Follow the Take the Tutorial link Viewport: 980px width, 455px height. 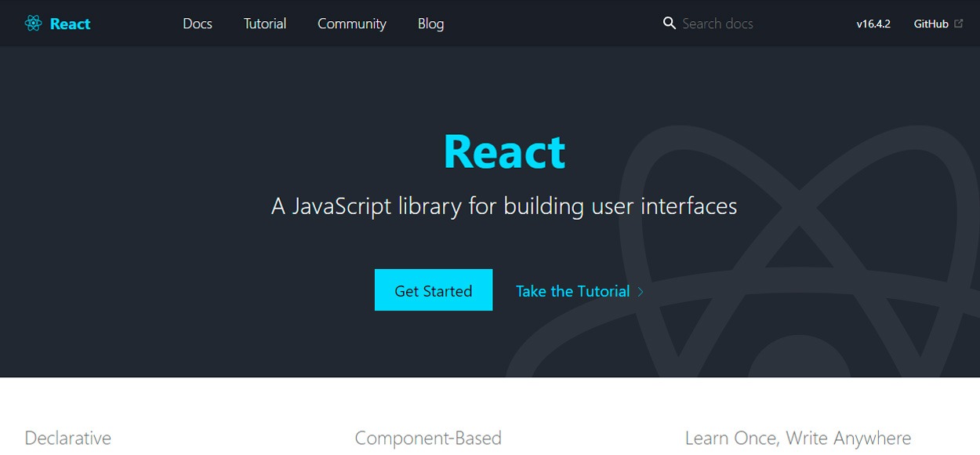[x=573, y=291]
